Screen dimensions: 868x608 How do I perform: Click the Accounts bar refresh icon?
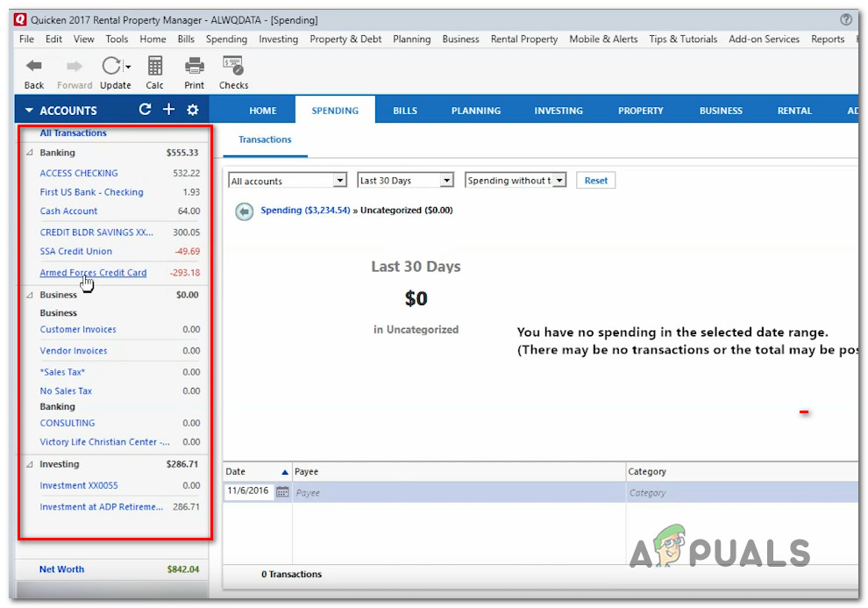pos(145,109)
